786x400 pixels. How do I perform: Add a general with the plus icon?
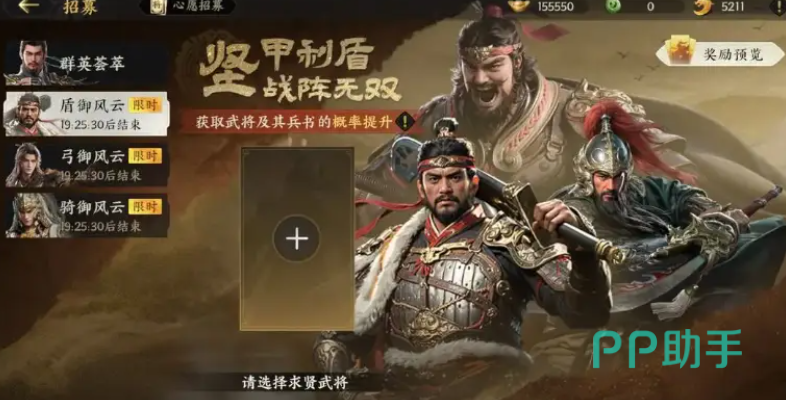[x=297, y=239]
